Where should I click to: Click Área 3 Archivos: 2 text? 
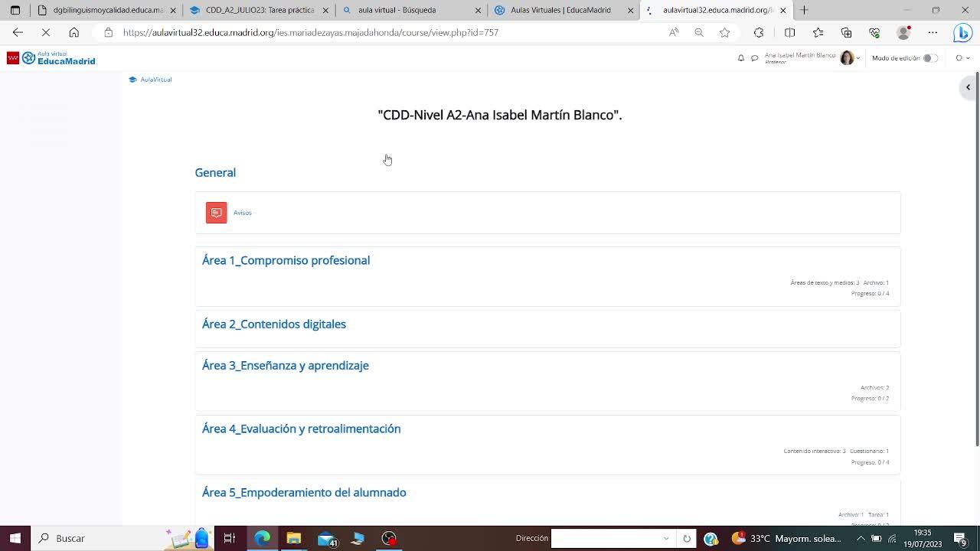pos(874,387)
